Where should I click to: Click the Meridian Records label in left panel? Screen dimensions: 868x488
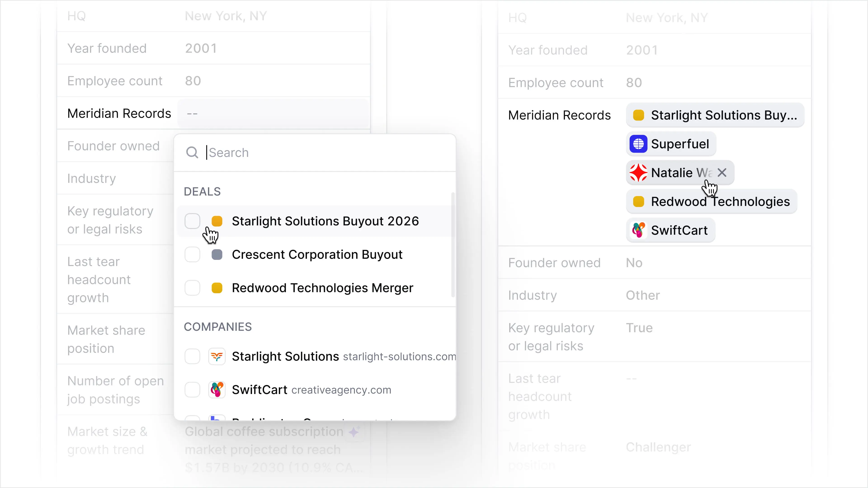119,114
